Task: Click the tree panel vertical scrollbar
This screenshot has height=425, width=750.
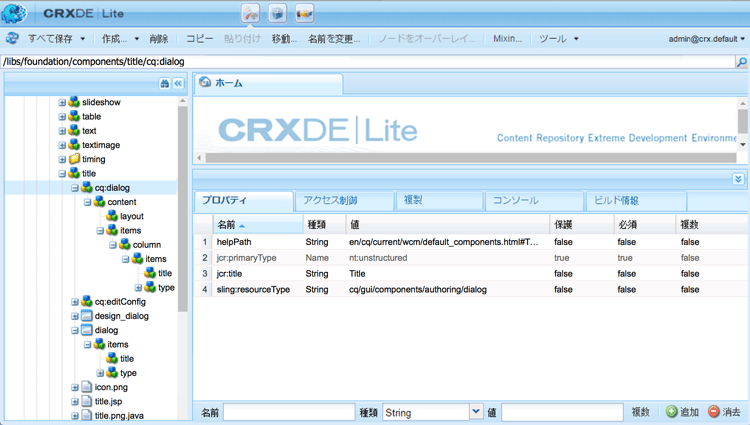Action: [182, 208]
